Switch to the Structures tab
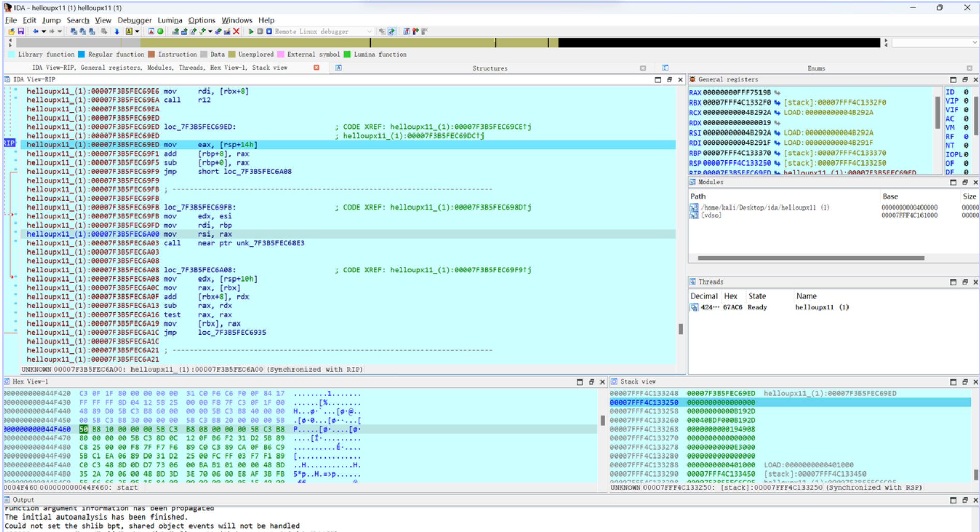This screenshot has width=980, height=532. (x=490, y=68)
